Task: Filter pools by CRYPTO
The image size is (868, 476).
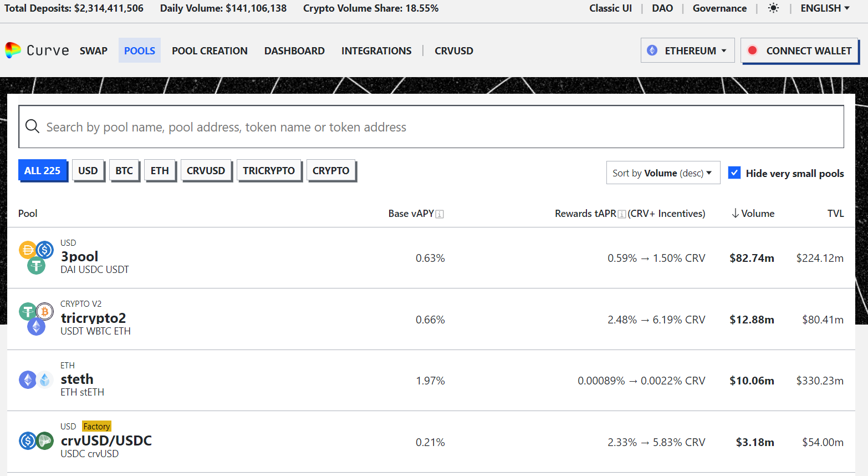Action: click(331, 170)
